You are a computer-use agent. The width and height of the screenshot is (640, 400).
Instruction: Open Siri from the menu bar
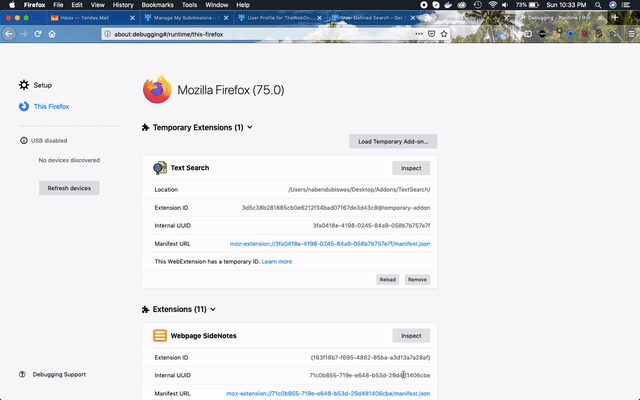613,5
